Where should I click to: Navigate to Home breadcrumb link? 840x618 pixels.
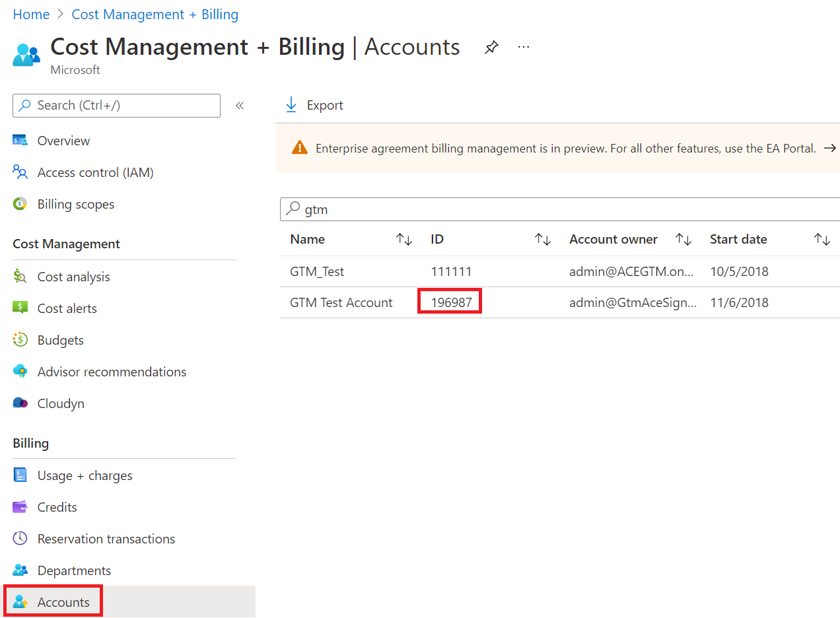(31, 15)
